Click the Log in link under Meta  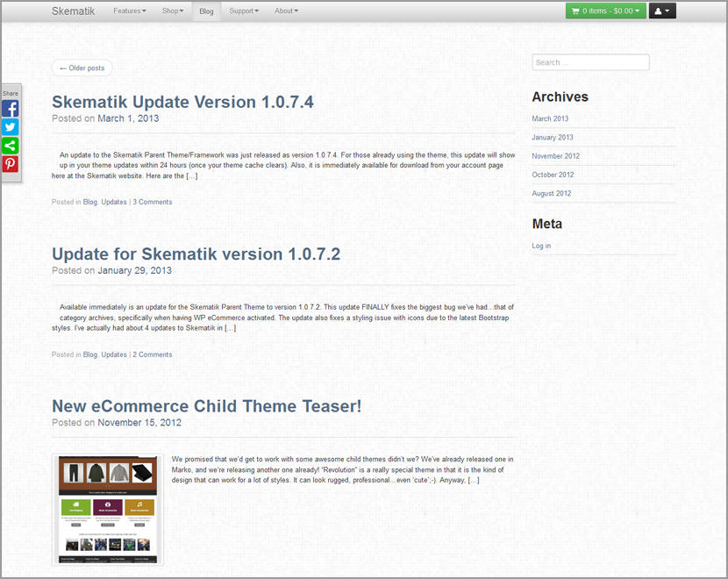(541, 246)
